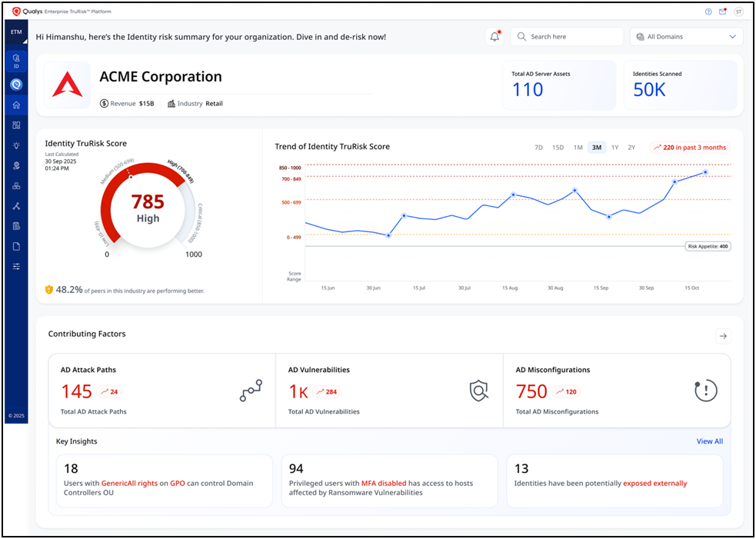Select the 7D trend time range
The image size is (756, 539).
pyautogui.click(x=538, y=148)
